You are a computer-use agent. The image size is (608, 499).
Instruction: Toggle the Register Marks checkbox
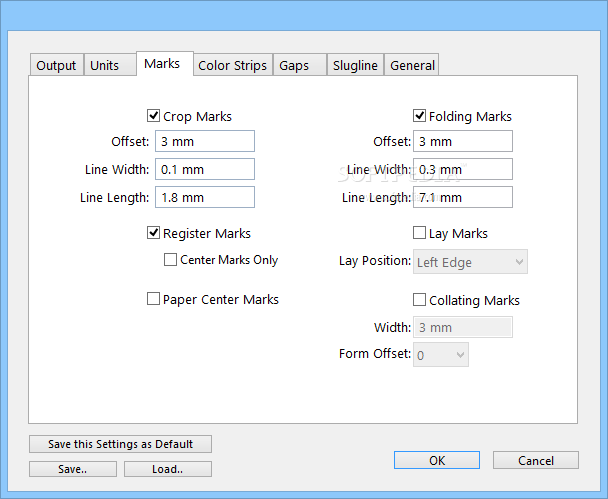tap(154, 233)
